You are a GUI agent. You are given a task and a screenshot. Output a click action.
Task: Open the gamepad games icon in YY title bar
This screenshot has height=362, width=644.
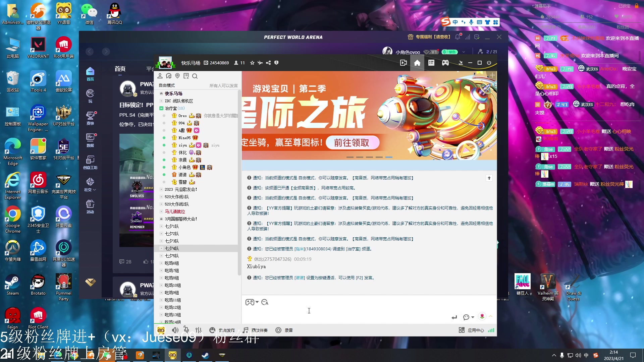click(445, 63)
